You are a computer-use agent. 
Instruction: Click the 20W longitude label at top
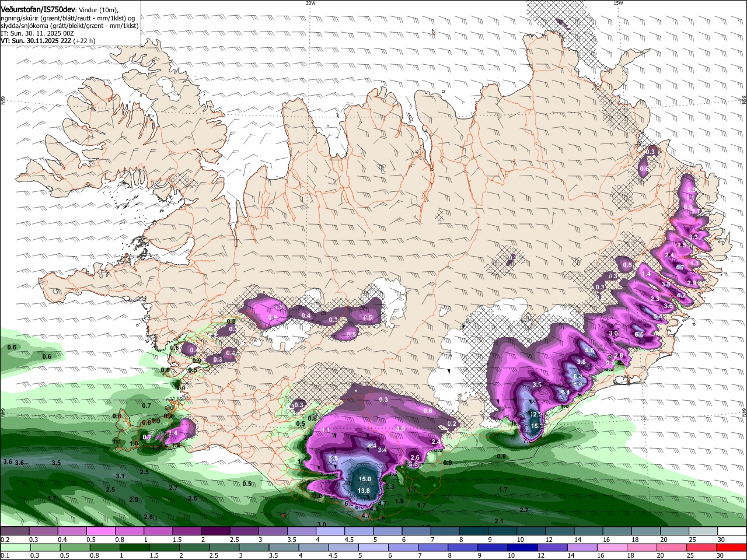(310, 3)
